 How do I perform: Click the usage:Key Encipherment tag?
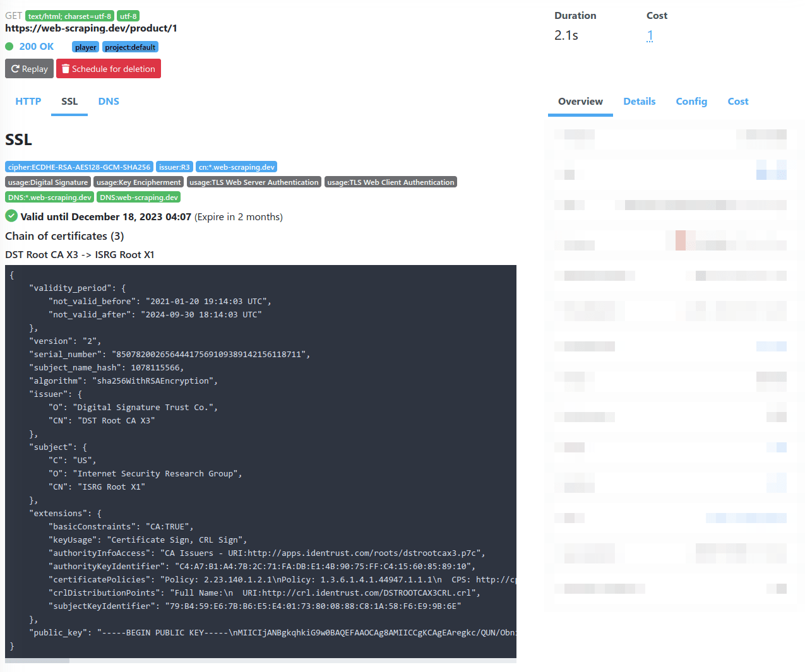click(x=138, y=182)
